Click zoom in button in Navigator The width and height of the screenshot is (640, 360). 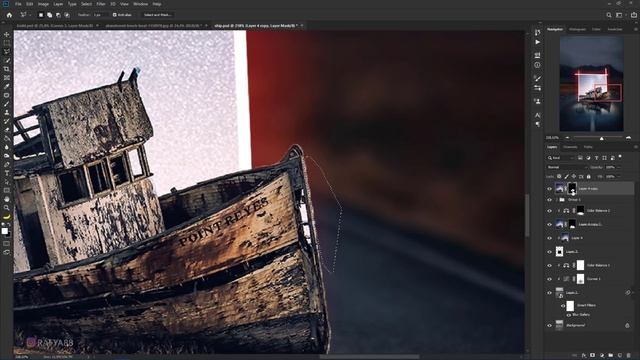click(628, 138)
